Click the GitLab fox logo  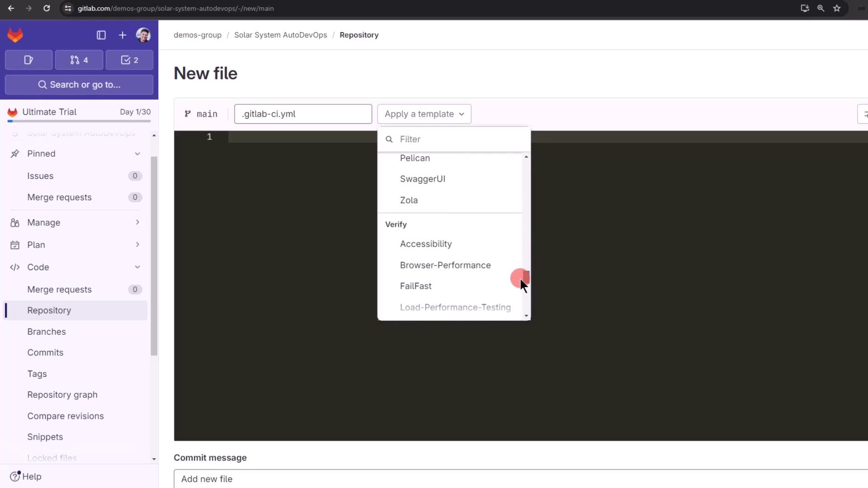point(15,35)
